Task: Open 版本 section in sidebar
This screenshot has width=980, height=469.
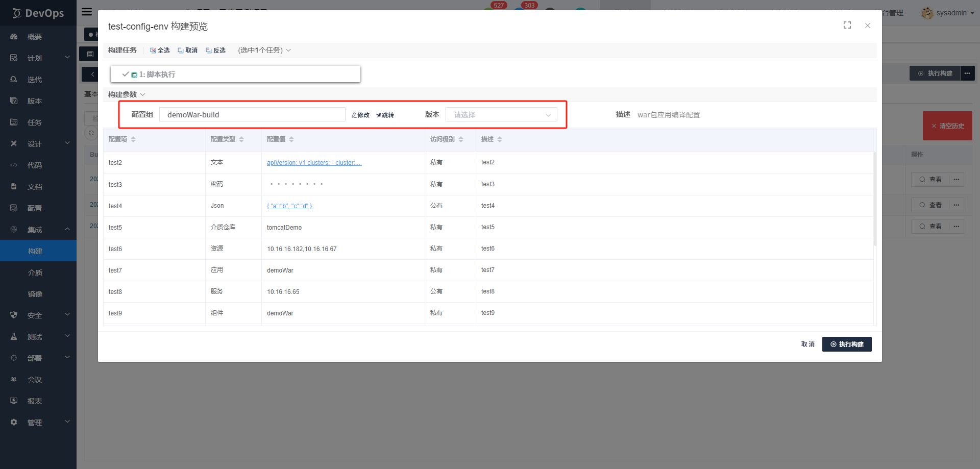Action: [35, 101]
